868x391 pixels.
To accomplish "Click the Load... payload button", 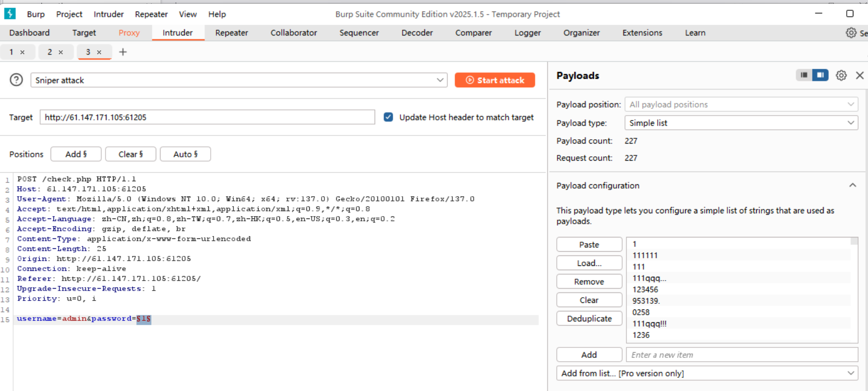I will point(589,263).
